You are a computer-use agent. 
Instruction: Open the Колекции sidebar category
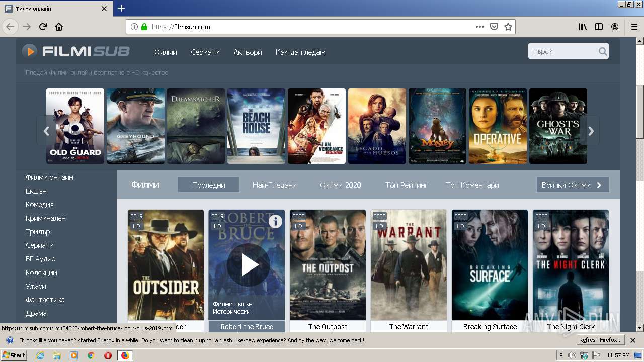pyautogui.click(x=41, y=273)
